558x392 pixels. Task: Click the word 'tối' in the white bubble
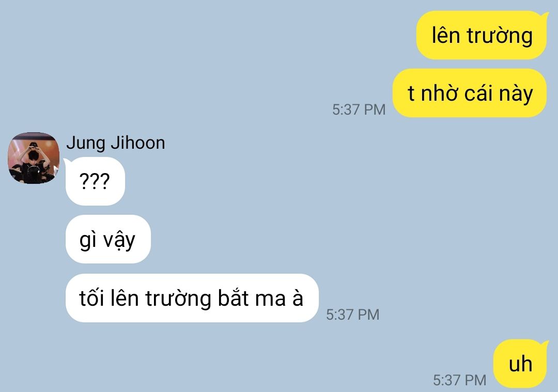tap(91, 297)
